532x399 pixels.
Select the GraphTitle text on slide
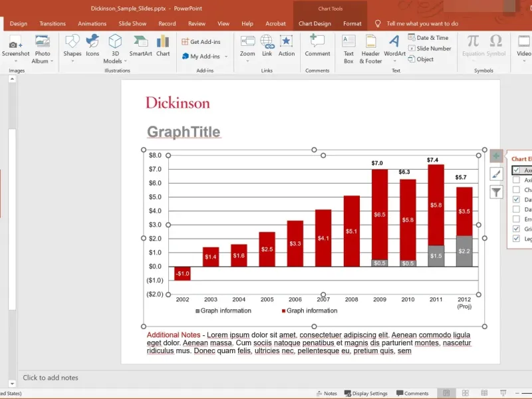[184, 132]
